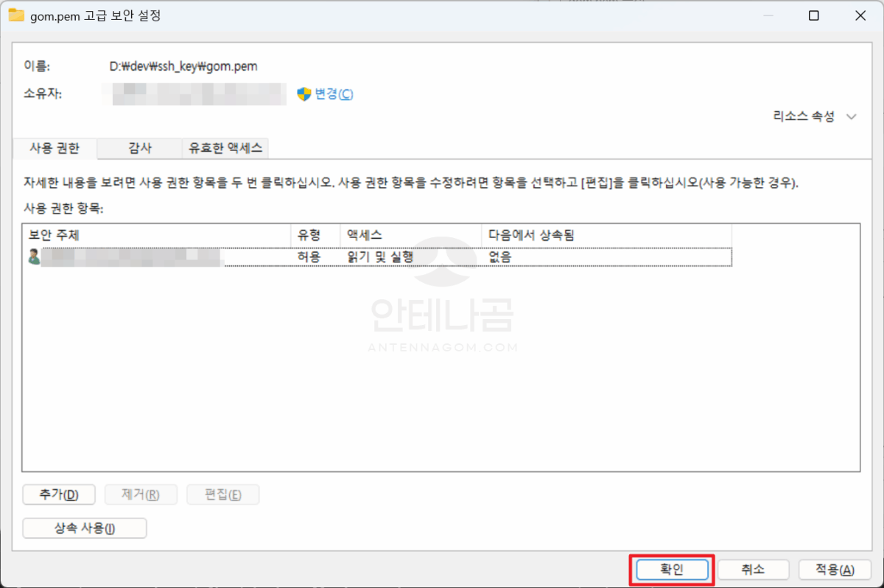Click the 상속 사용(I) button
Viewport: 884px width, 588px height.
85,528
